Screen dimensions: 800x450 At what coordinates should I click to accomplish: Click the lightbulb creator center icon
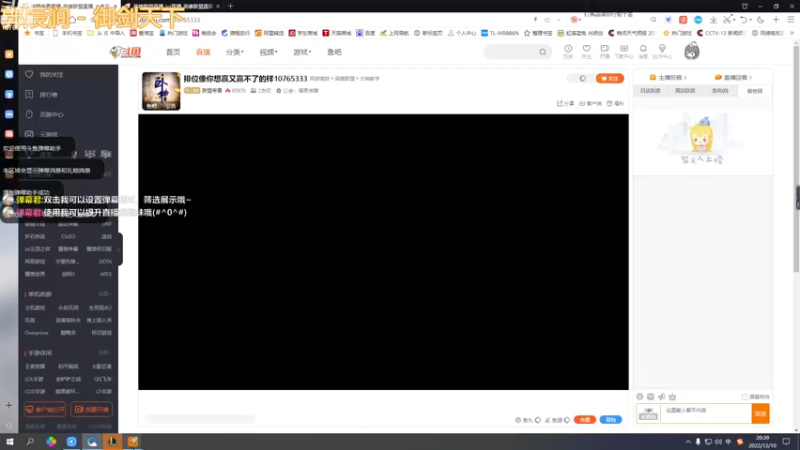point(662,48)
